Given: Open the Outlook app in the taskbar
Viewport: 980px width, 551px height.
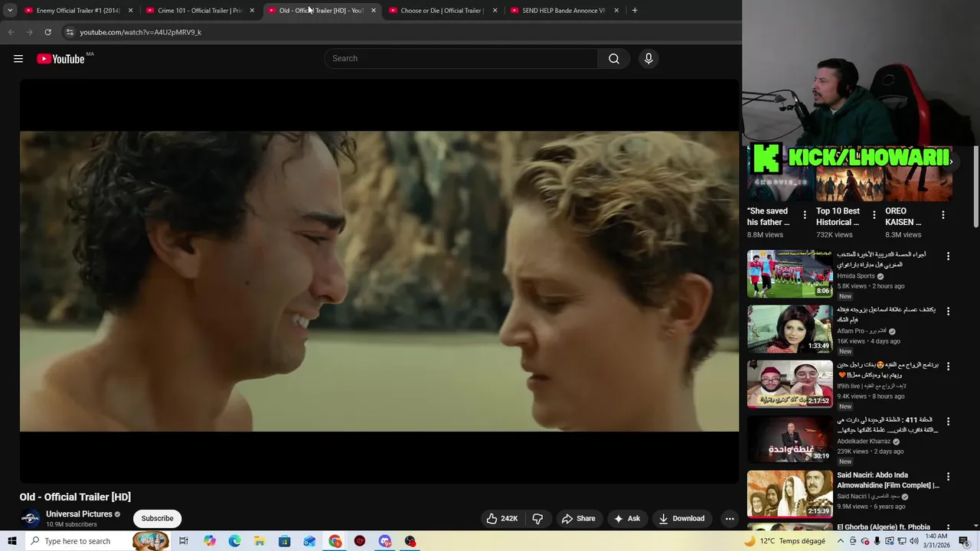Looking at the screenshot, I should point(309,541).
